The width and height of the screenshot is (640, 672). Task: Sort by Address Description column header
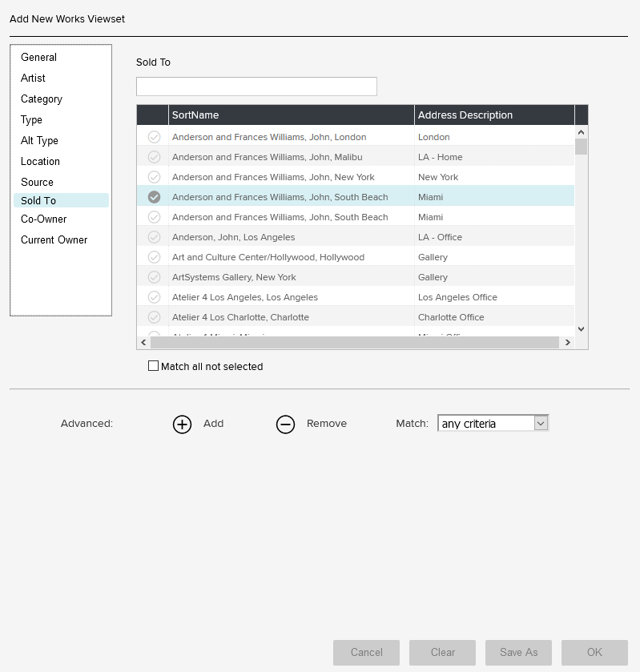tap(494, 115)
